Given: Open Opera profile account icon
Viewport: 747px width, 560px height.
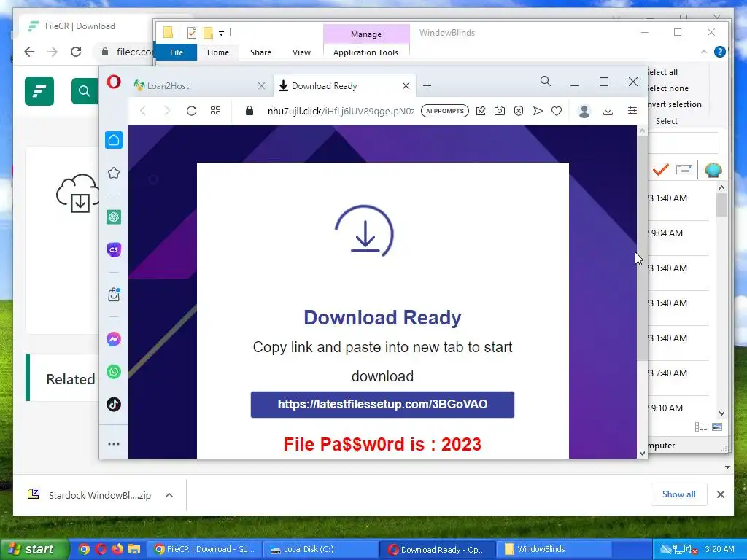Looking at the screenshot, I should (x=584, y=111).
